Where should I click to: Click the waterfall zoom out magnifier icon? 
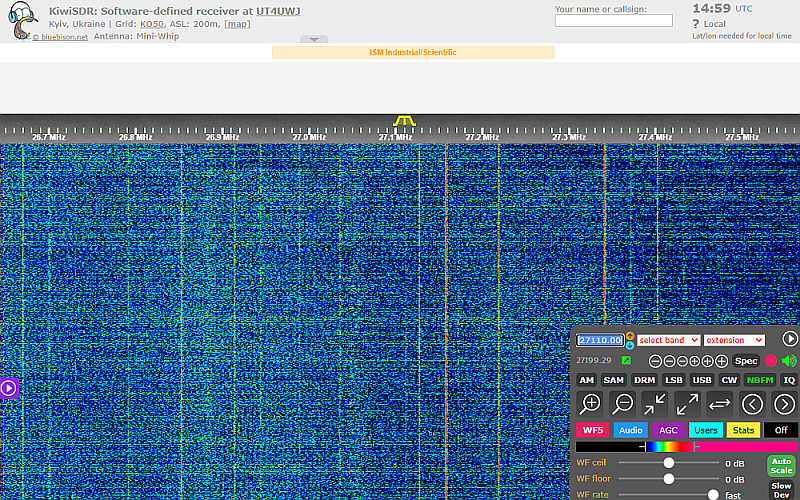pos(623,404)
